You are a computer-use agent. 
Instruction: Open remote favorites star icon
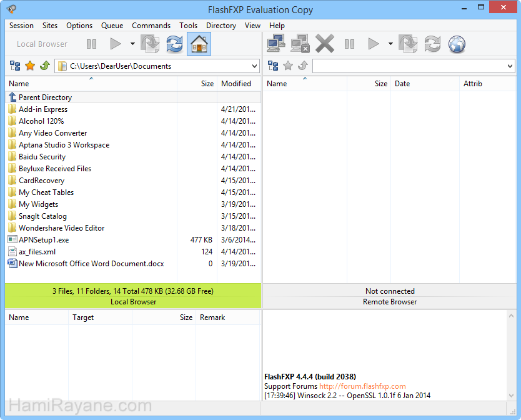pyautogui.click(x=288, y=66)
